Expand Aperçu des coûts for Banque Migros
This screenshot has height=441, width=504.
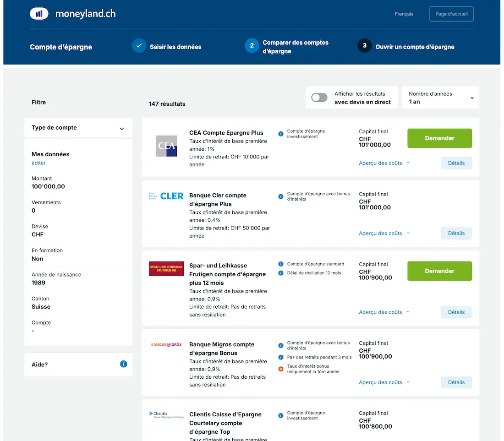(384, 382)
